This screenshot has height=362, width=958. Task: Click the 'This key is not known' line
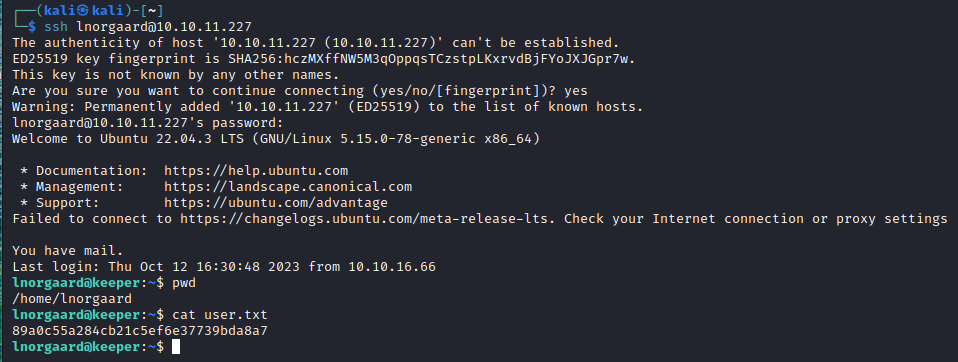[x=175, y=75]
